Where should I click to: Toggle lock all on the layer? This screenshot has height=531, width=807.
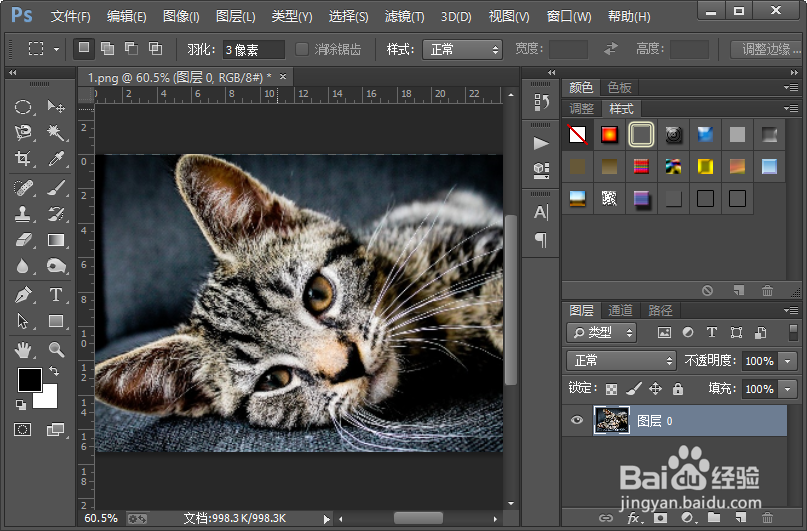[x=678, y=388]
